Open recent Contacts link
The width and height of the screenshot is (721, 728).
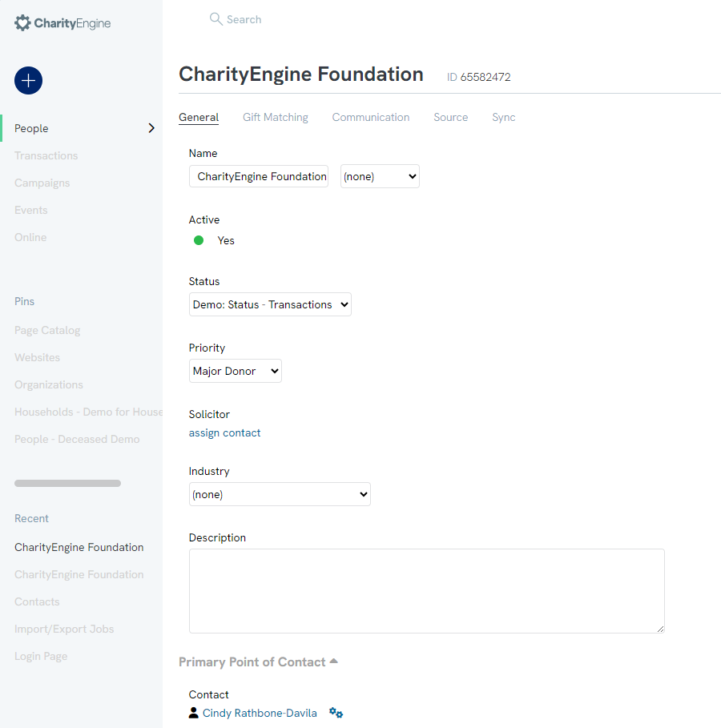pos(37,601)
